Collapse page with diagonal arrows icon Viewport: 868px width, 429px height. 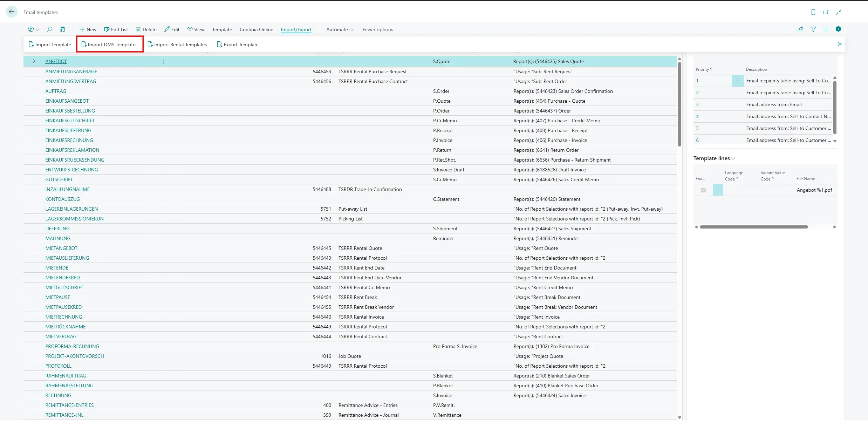pos(839,12)
